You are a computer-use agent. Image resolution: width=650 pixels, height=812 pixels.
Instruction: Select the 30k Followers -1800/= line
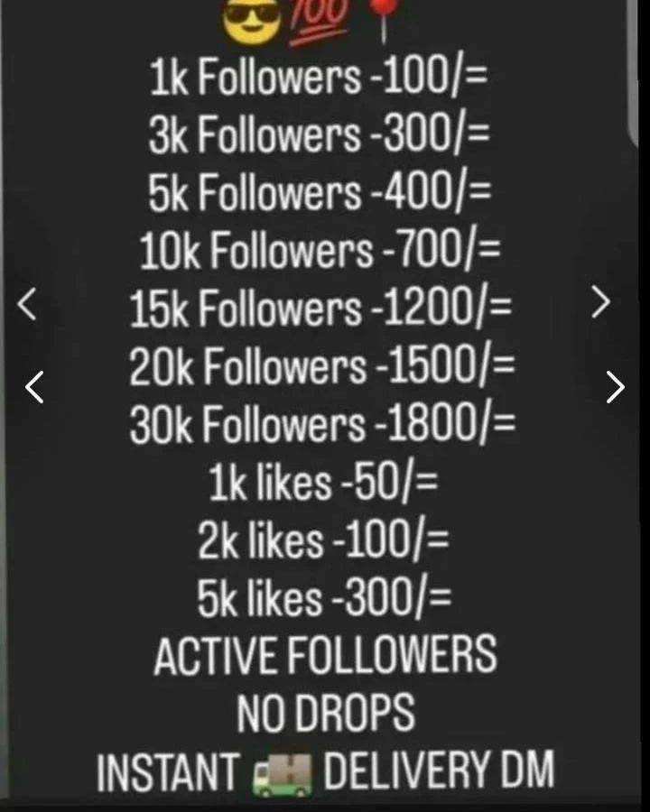pyautogui.click(x=322, y=425)
